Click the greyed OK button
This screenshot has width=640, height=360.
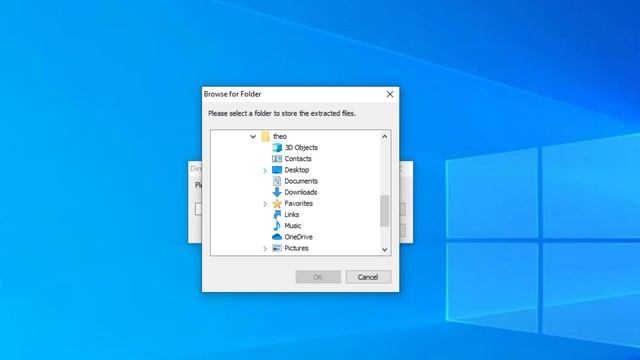pyautogui.click(x=318, y=277)
